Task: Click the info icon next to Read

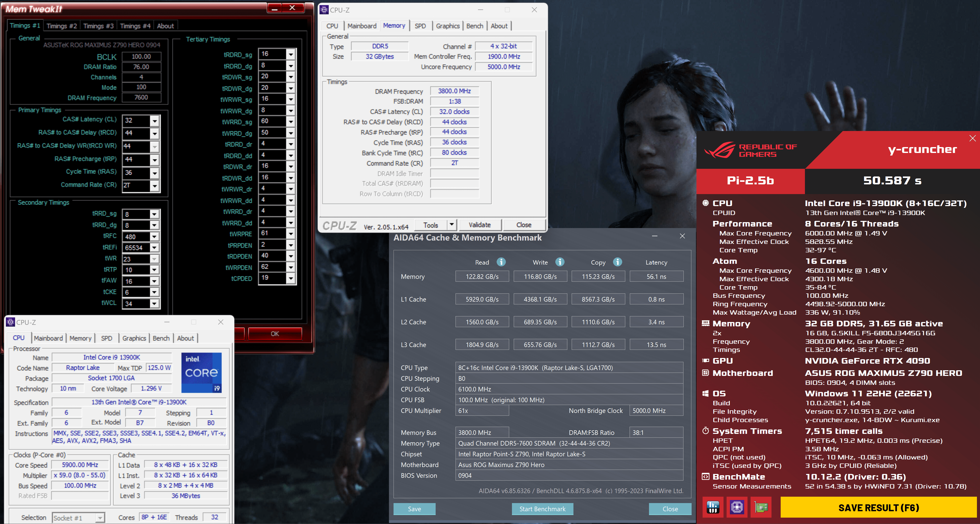Action: tap(501, 262)
